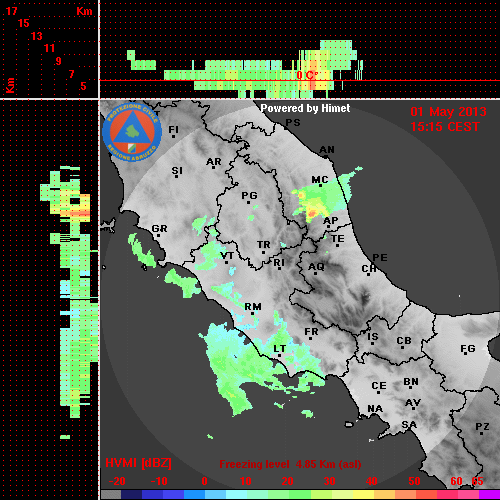Click the '9' km height label
This screenshot has height=500, width=500.
[59, 61]
